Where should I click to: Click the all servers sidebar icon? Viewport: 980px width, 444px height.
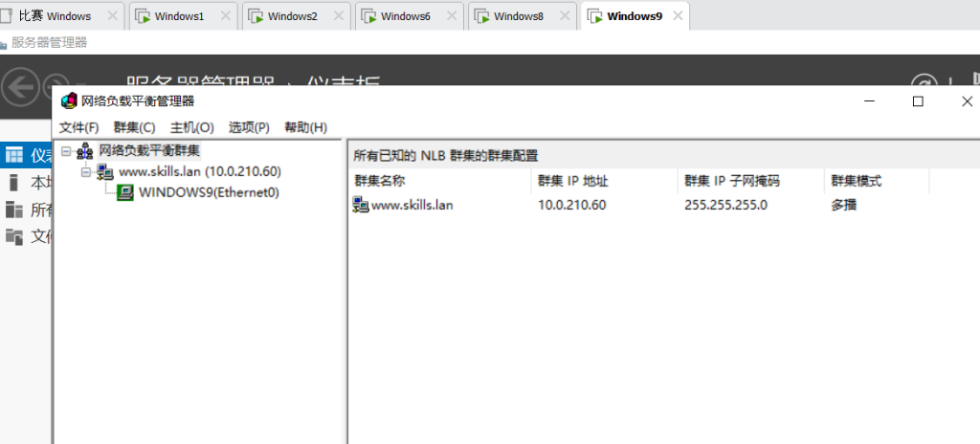13,210
